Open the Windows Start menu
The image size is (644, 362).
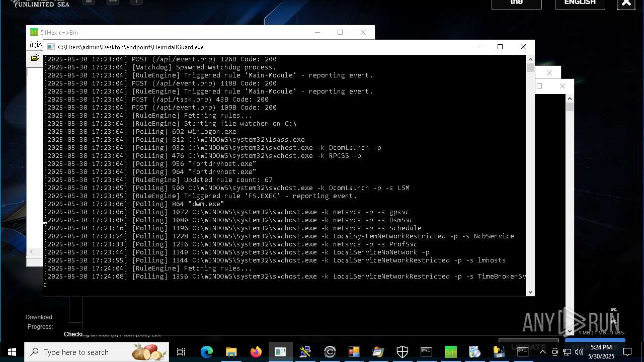click(x=12, y=352)
